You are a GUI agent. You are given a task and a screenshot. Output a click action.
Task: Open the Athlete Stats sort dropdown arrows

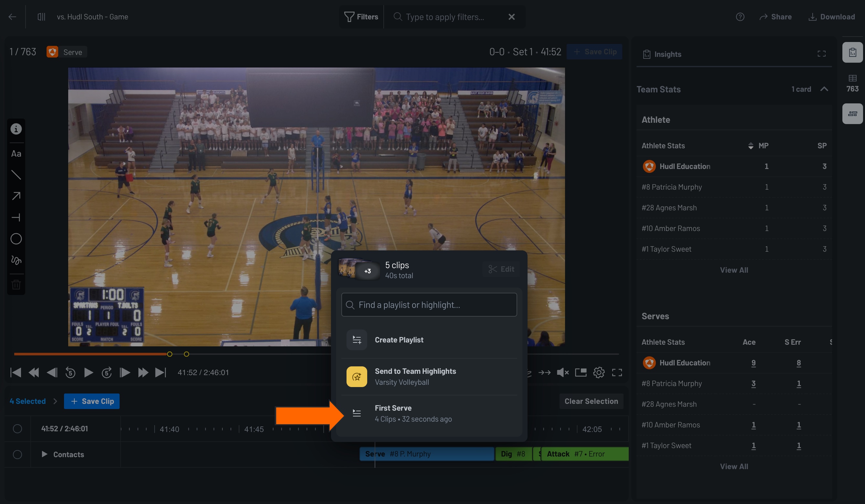tap(751, 145)
